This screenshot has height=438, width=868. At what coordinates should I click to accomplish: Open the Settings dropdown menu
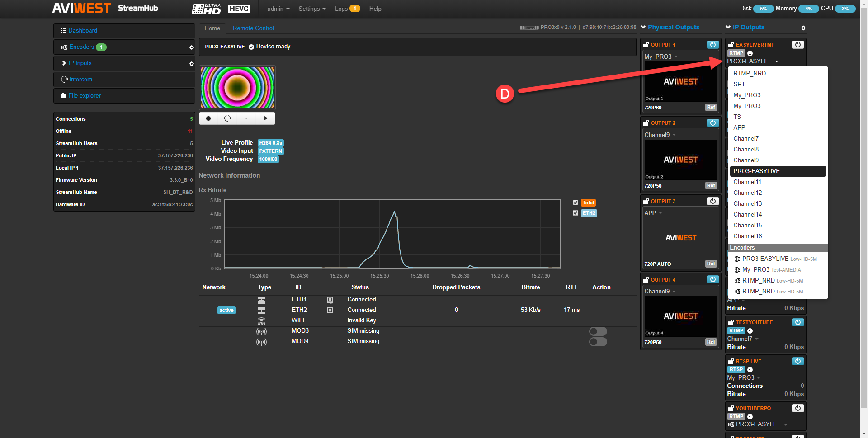pos(312,9)
